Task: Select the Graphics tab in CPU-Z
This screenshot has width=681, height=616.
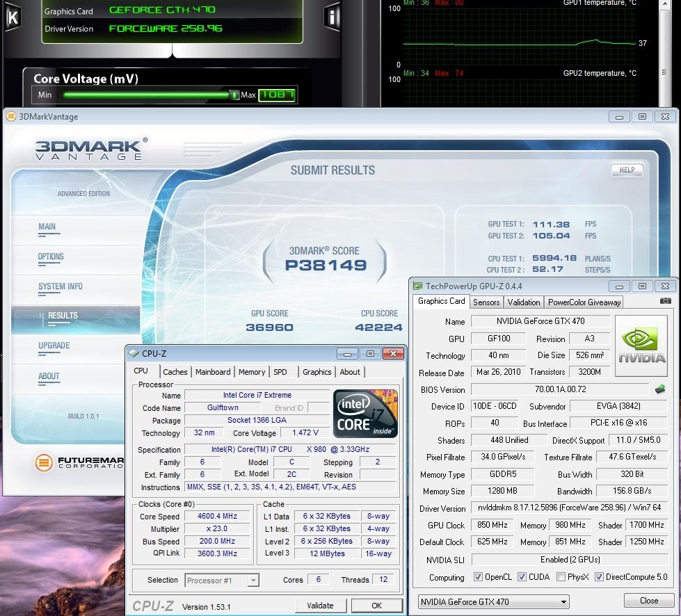Action: coord(317,372)
